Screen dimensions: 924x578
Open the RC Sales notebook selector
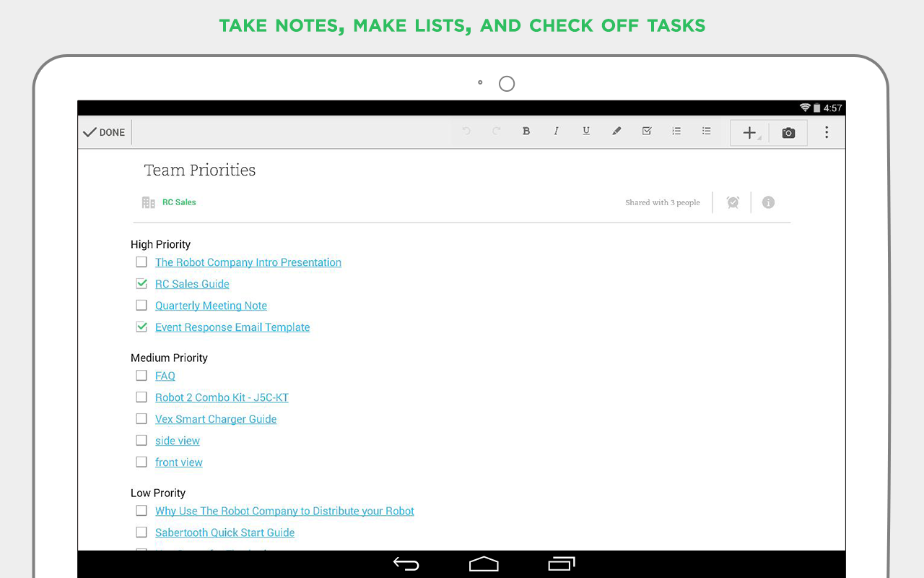[178, 202]
